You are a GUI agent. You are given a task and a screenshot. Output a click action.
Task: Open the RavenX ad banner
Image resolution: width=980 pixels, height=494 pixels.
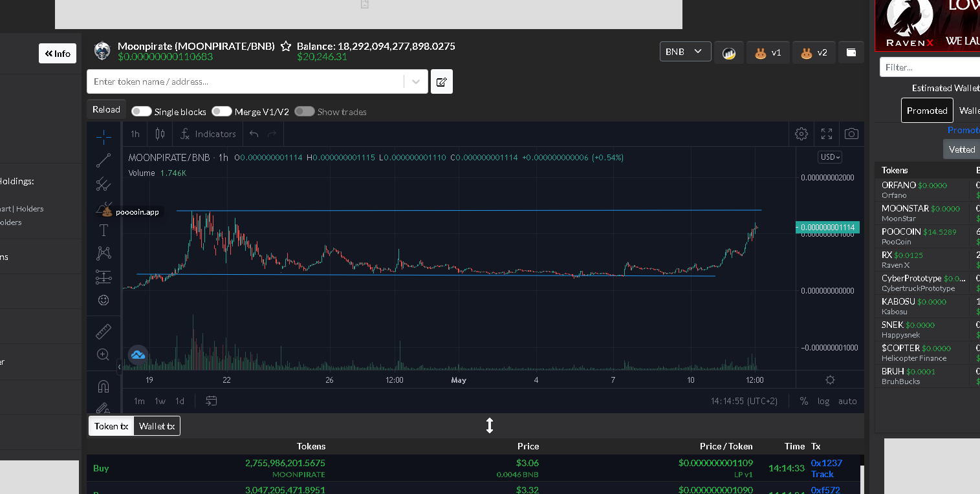(927, 25)
